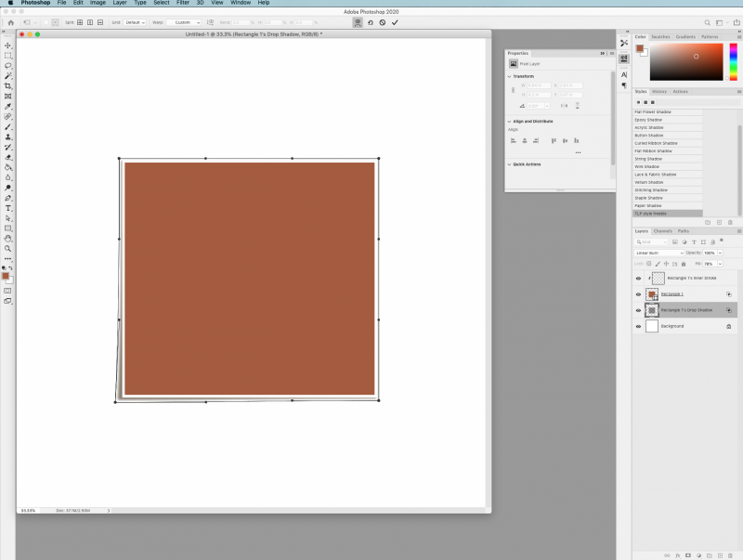Open the search magnifier in options bar
Viewport: 743px width, 560px height.
pos(707,22)
